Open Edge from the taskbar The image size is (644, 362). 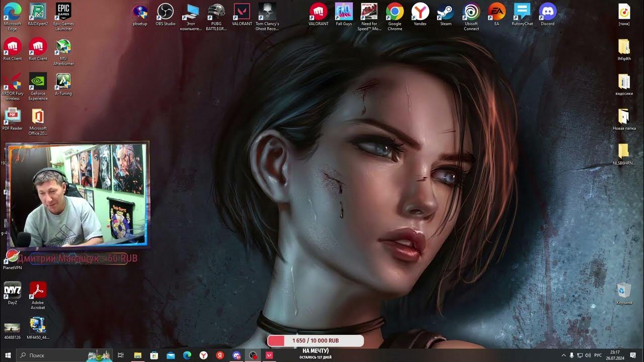pos(187,355)
